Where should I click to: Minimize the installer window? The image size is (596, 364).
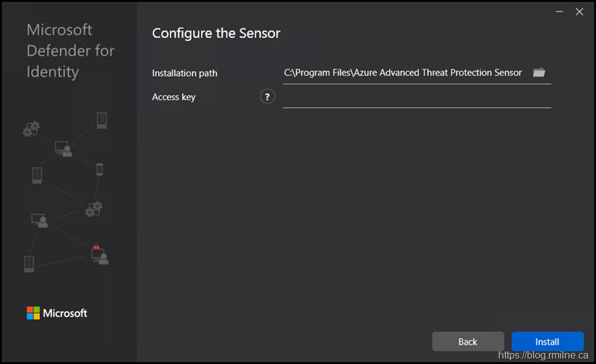tap(559, 12)
